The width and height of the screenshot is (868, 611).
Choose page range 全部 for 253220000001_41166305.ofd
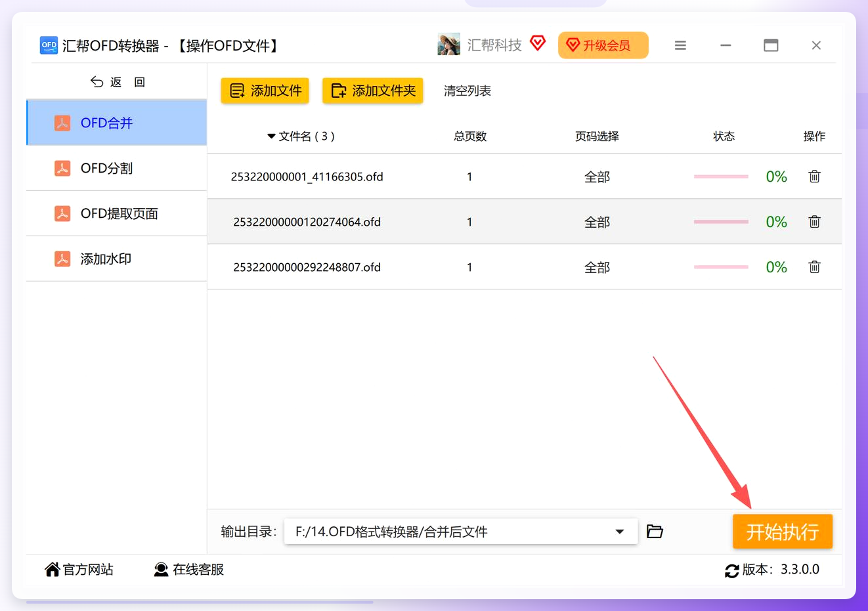coord(597,177)
